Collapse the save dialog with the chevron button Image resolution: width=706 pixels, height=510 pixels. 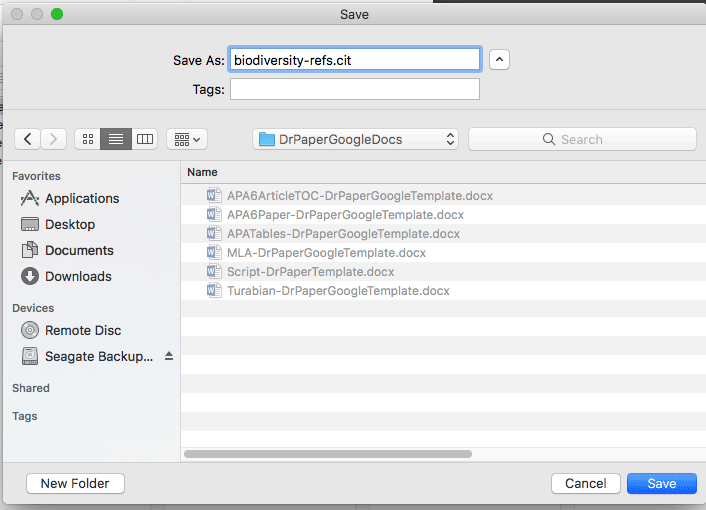tap(500, 60)
